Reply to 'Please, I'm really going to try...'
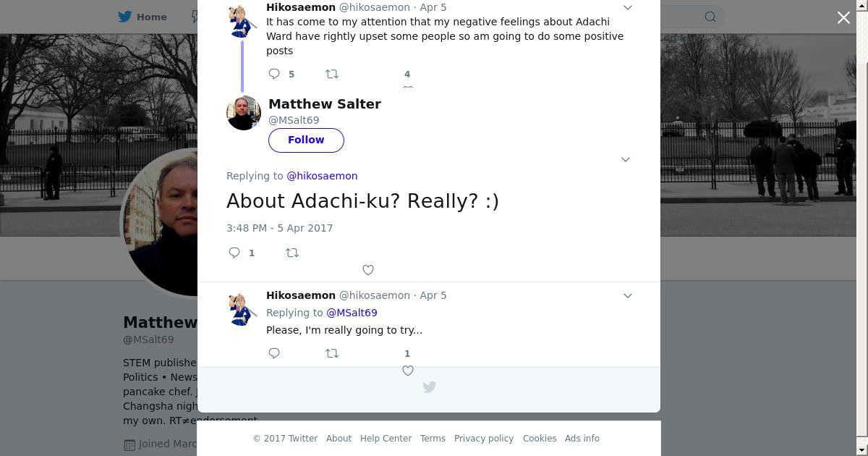The height and width of the screenshot is (456, 868). tap(274, 353)
